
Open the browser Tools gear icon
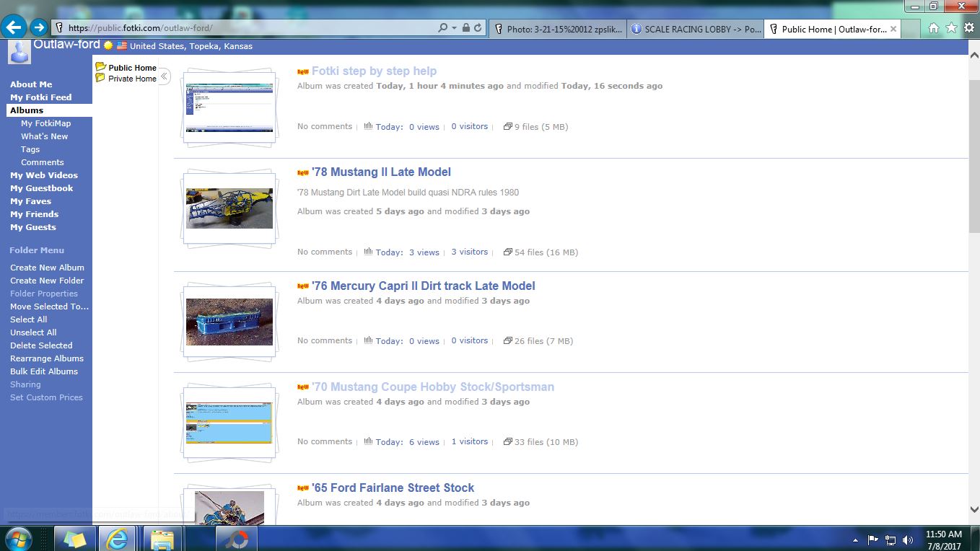tap(969, 28)
